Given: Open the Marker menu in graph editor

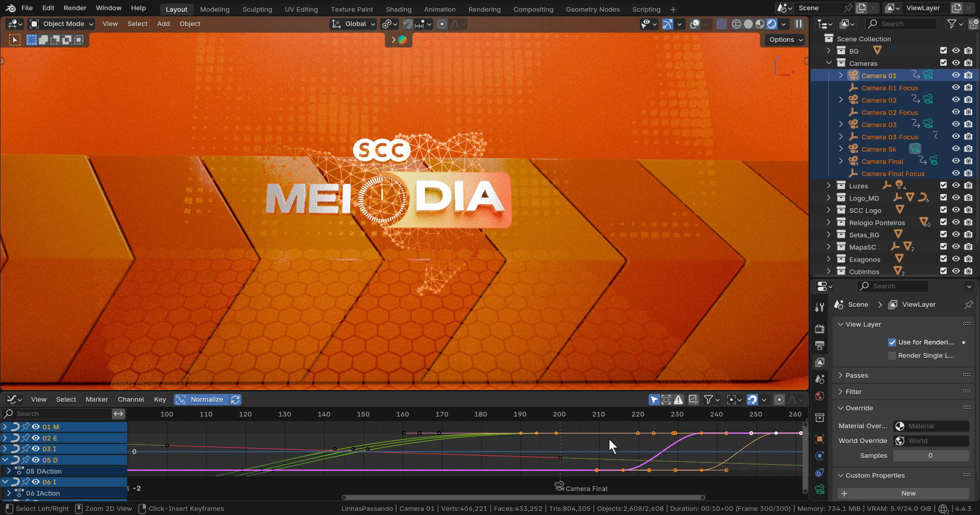Looking at the screenshot, I should coord(96,400).
